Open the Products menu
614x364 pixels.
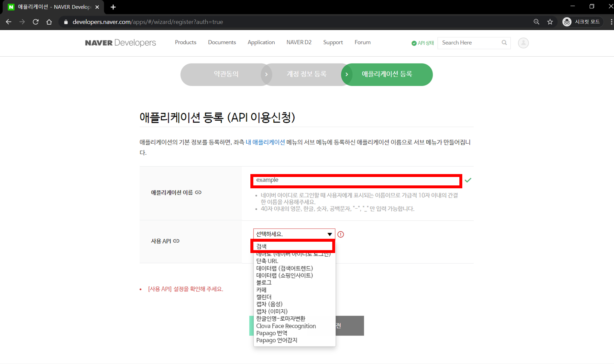pyautogui.click(x=185, y=42)
